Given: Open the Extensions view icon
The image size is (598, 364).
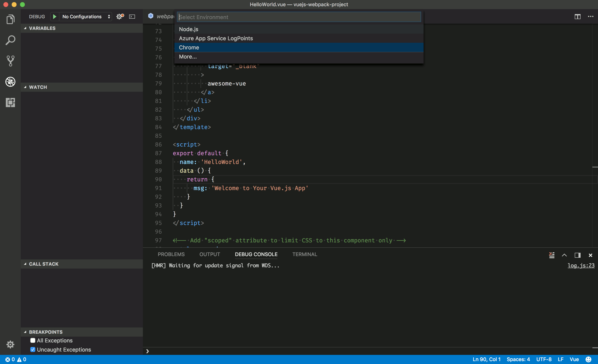Looking at the screenshot, I should point(10,102).
